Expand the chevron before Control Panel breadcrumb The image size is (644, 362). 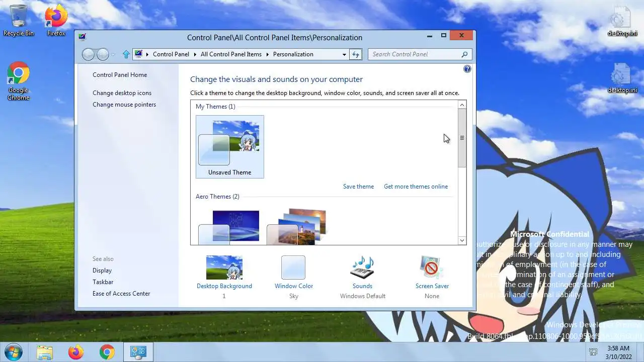(x=147, y=54)
